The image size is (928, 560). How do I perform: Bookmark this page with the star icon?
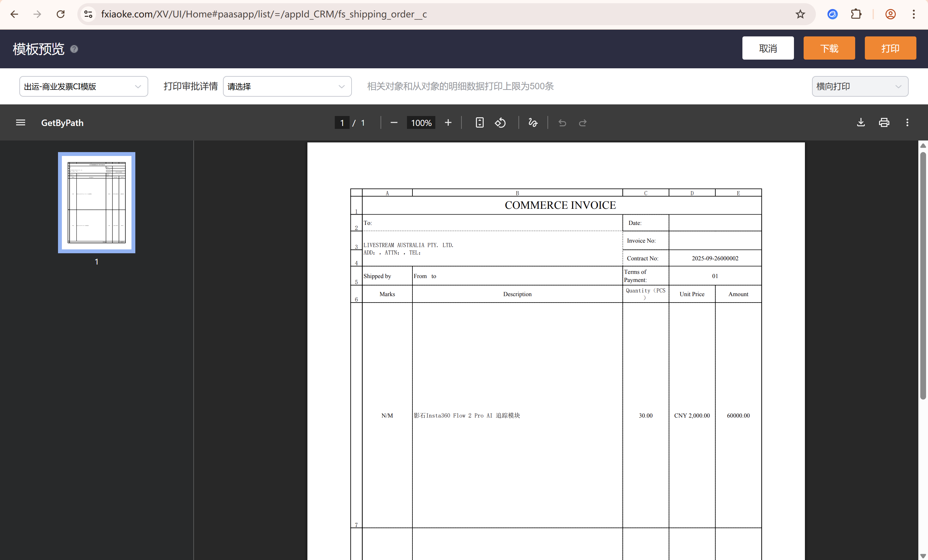tap(800, 14)
